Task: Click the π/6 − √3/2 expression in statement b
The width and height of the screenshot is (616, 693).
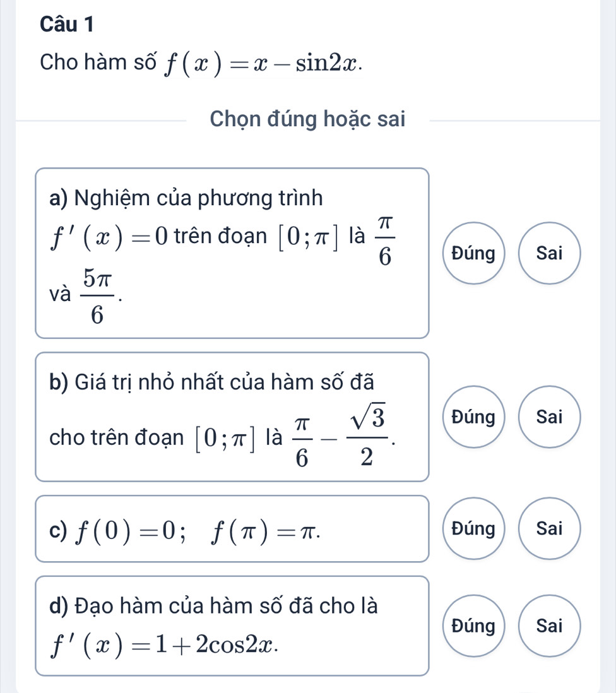Action: (x=342, y=434)
